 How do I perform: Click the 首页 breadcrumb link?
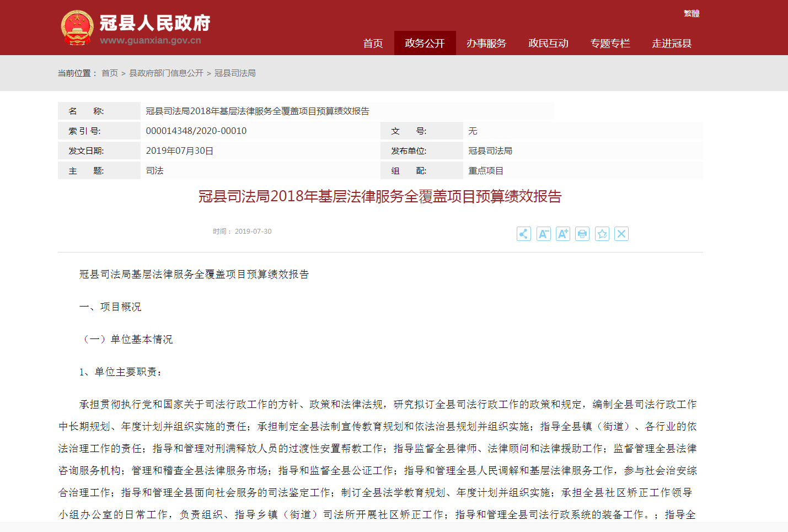coord(110,73)
